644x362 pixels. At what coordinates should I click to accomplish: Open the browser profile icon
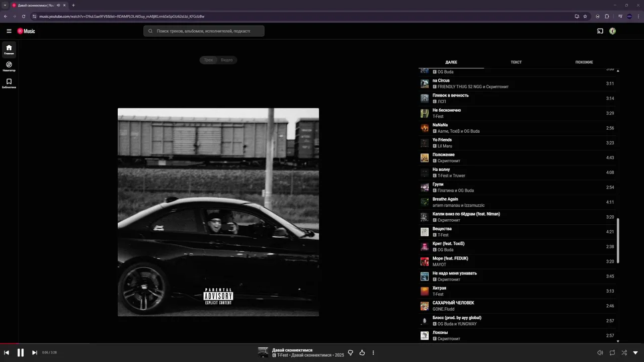(x=629, y=16)
